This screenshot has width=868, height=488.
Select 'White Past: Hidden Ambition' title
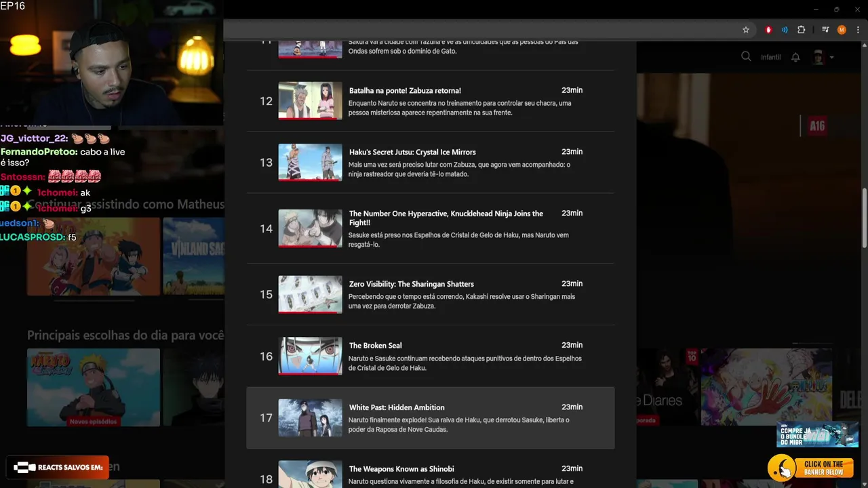pos(397,407)
